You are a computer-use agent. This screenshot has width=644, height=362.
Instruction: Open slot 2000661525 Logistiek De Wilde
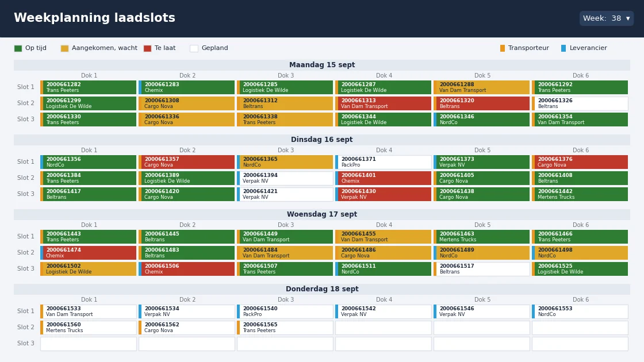pos(580,269)
